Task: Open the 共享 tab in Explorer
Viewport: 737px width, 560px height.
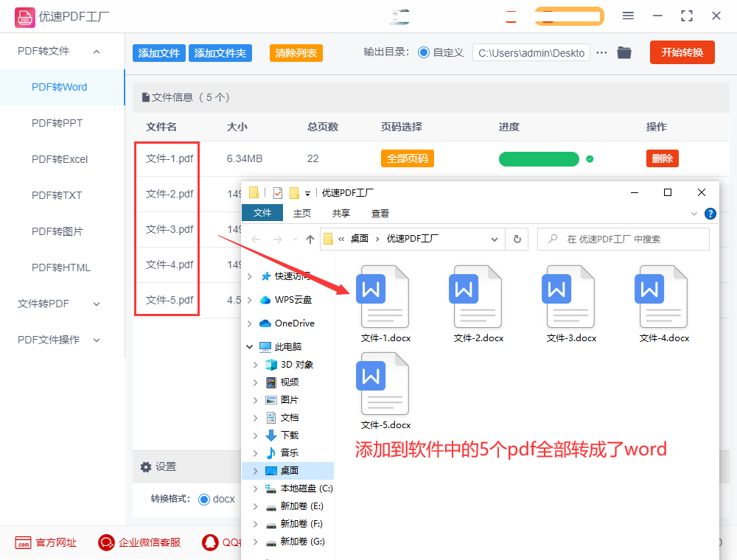Action: point(341,213)
